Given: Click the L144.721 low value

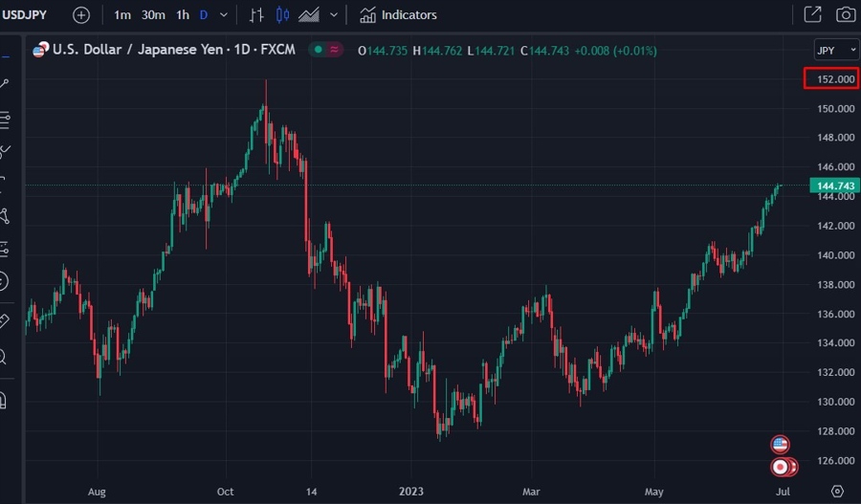Looking at the screenshot, I should [x=491, y=51].
